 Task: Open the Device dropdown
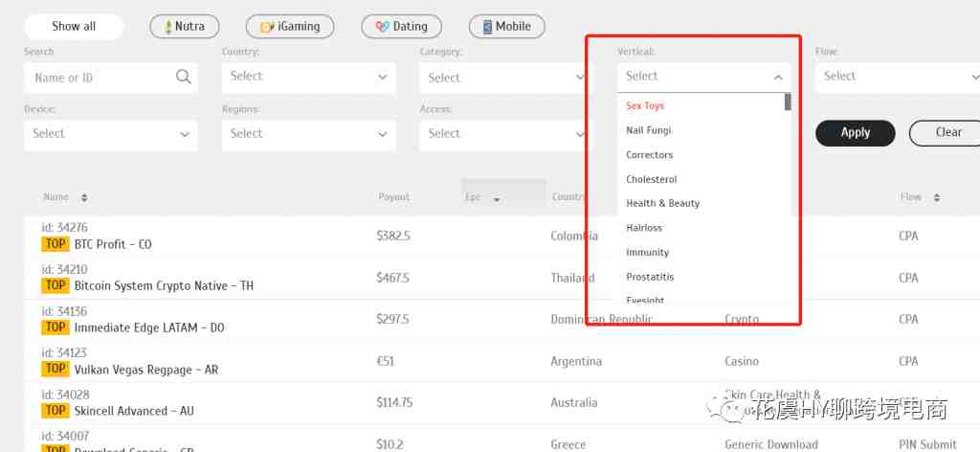pos(110,134)
